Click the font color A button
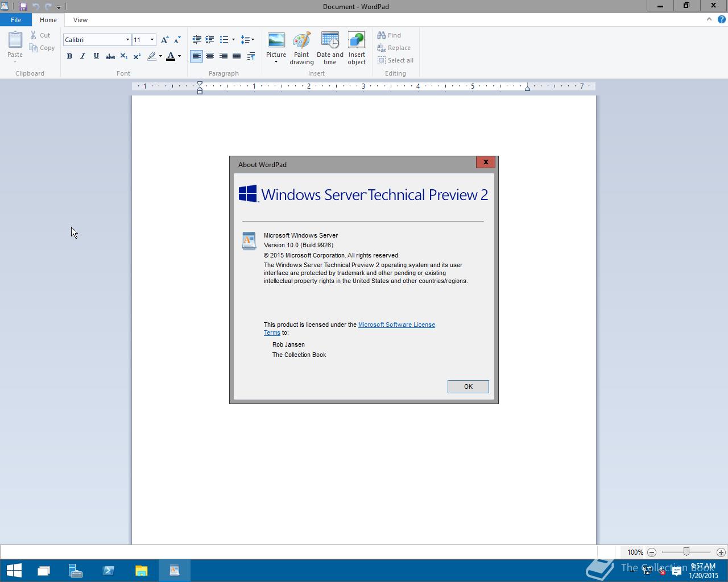728x582 pixels. click(x=170, y=56)
